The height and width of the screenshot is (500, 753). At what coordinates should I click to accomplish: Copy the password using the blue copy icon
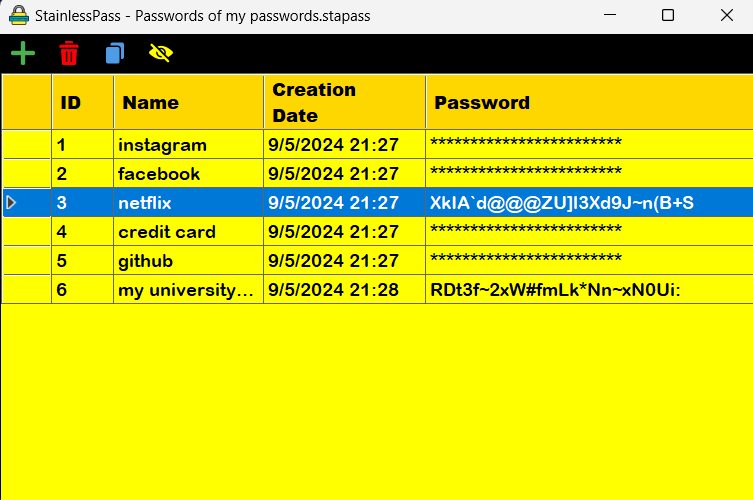coord(115,53)
